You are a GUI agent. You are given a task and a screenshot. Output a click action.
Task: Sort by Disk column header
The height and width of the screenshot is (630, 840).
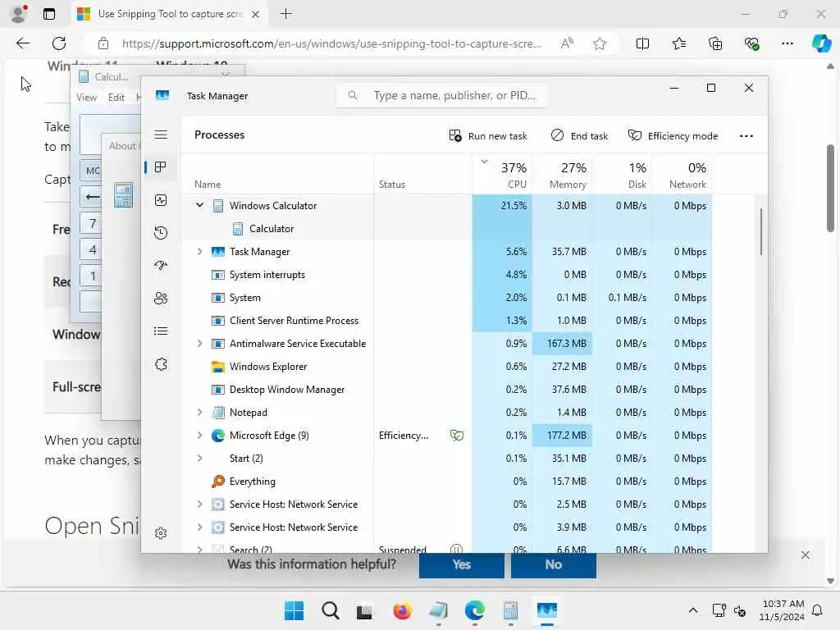(622, 175)
